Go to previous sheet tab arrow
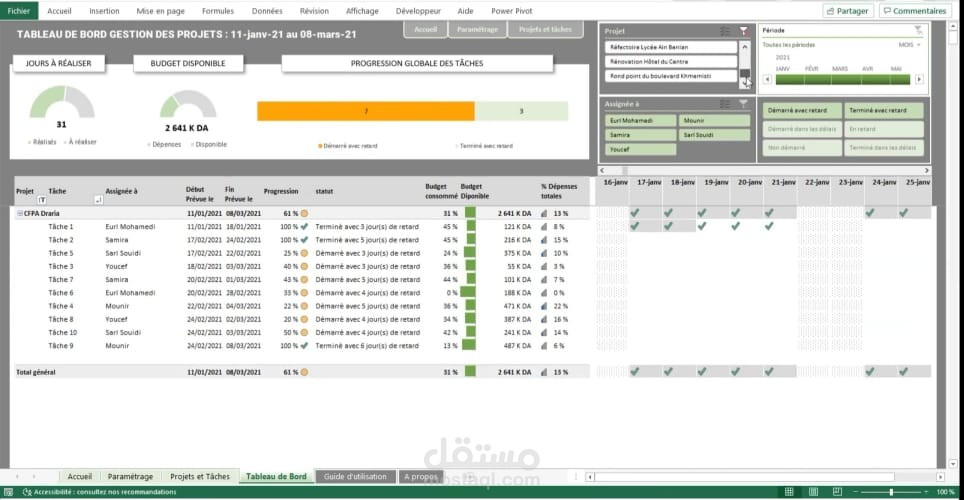Viewport: 964px width, 500px height. [x=17, y=477]
